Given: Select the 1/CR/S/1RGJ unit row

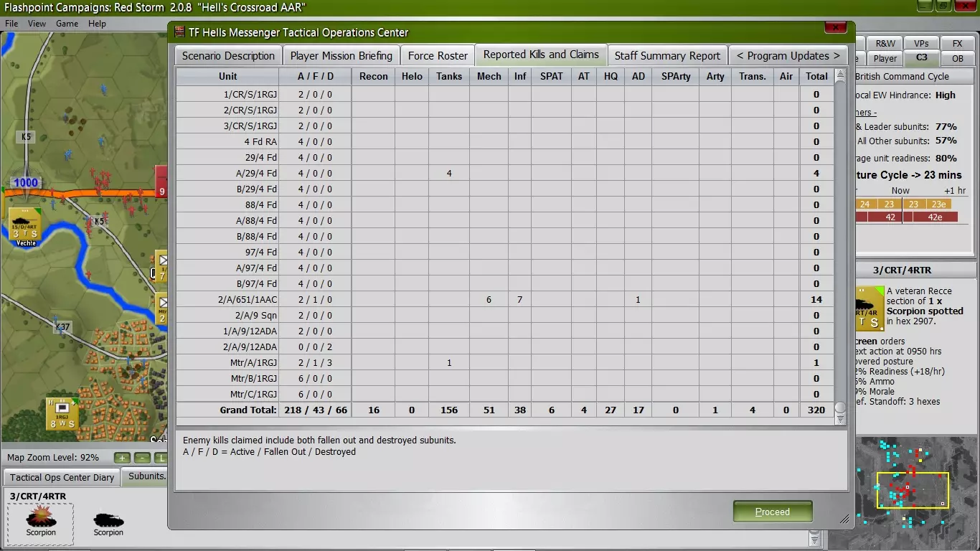Looking at the screenshot, I should click(505, 94).
